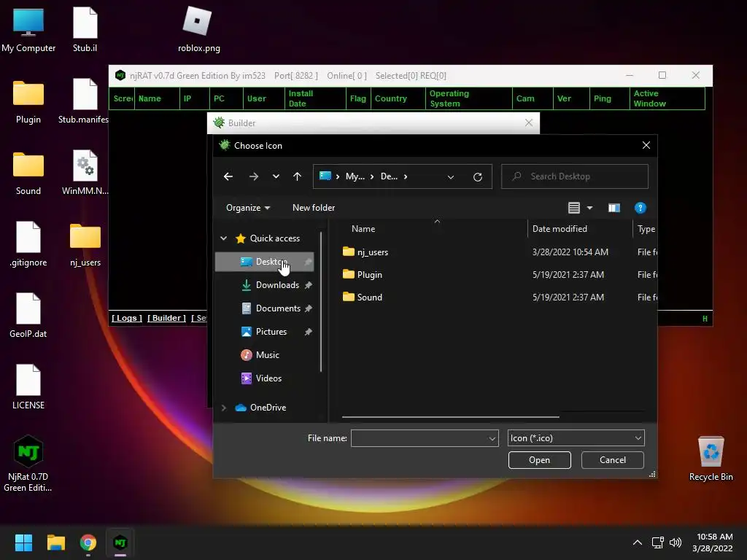Screen dimensions: 747x560
Task: Open recent locations chevron next to forward arrow
Action: [x=276, y=176]
